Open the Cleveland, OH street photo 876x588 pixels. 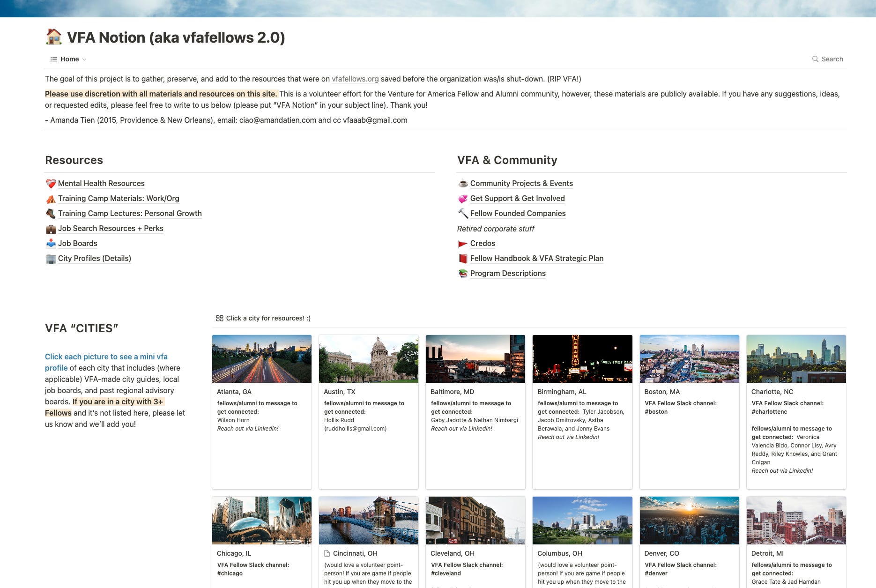[x=475, y=521]
